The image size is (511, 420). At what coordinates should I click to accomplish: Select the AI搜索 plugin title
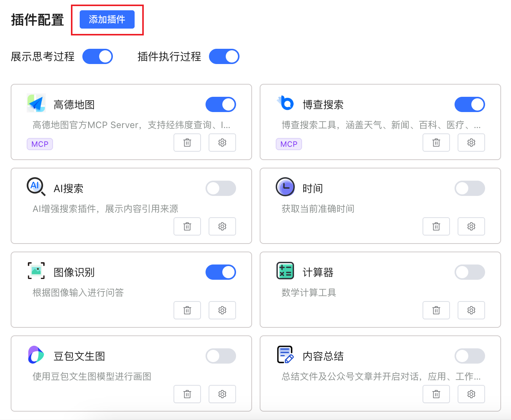(68, 189)
